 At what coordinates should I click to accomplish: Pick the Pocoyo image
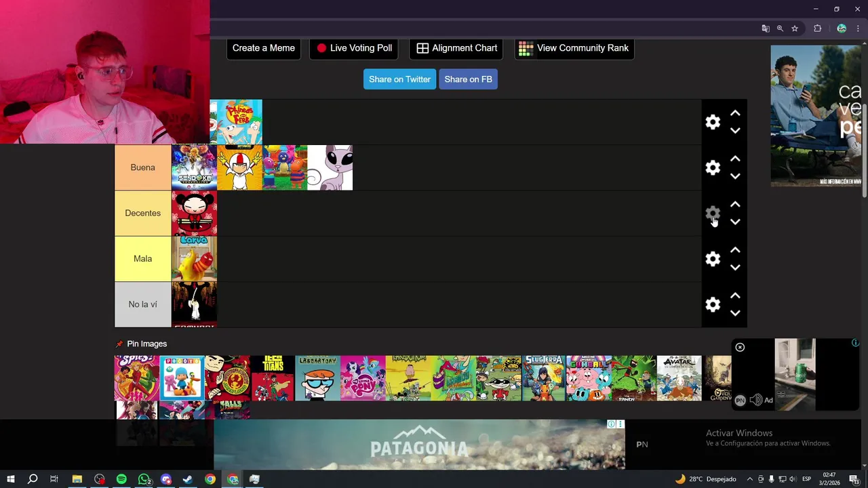click(182, 378)
